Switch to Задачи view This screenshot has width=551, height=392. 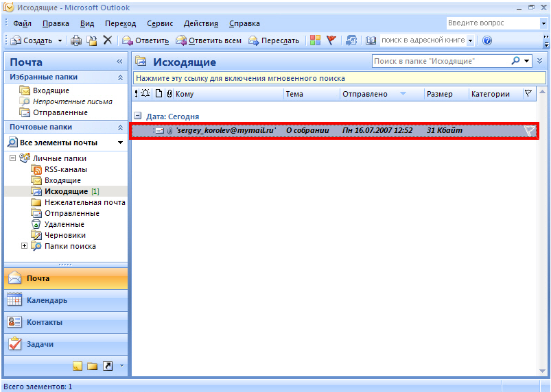(x=66, y=344)
